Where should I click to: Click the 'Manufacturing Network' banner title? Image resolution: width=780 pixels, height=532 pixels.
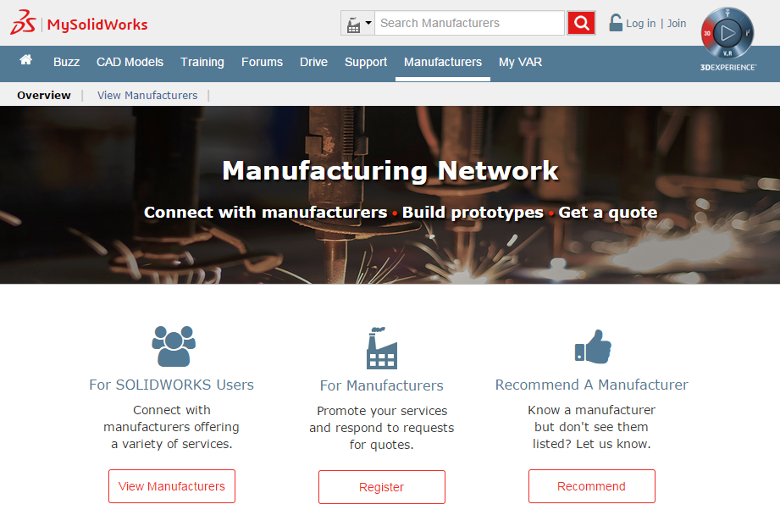point(390,171)
